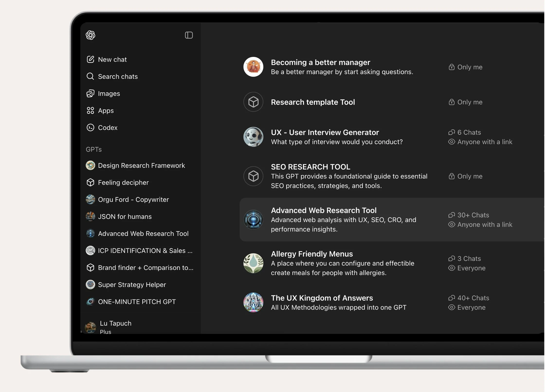545x392 pixels.
Task: Select JSON for humans from the GPTs list
Action: [x=125, y=216]
